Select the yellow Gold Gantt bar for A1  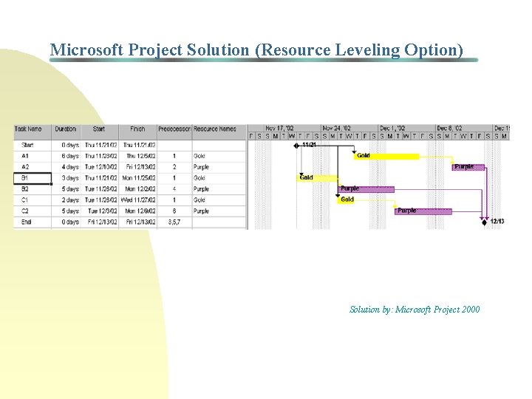[386, 156]
